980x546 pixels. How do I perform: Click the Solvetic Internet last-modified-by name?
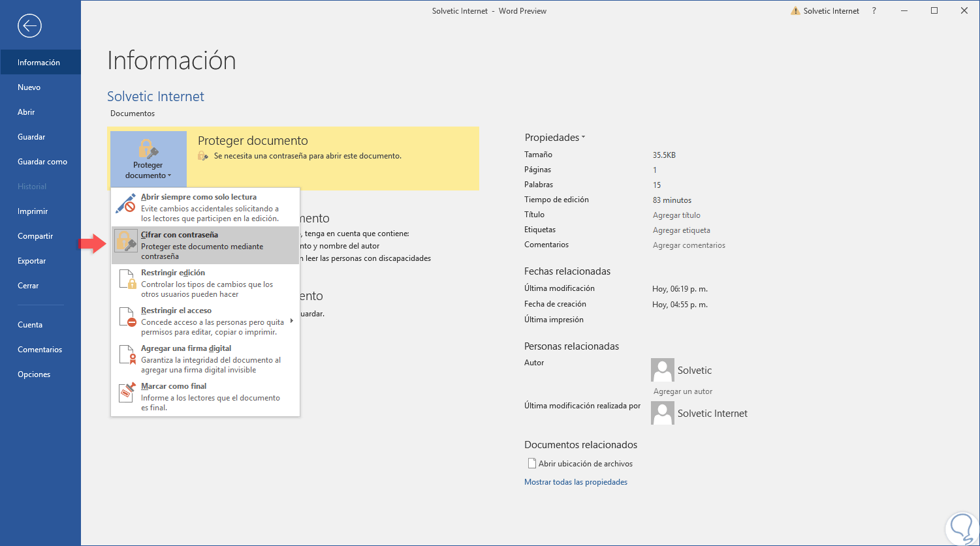(713, 414)
